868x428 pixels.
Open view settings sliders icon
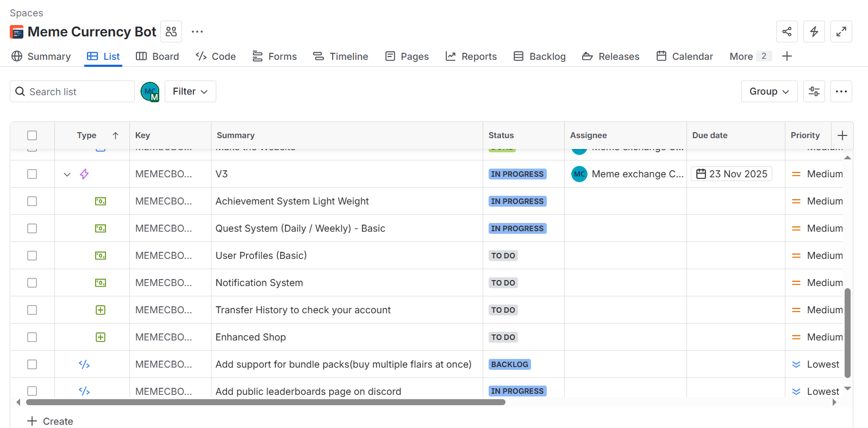pyautogui.click(x=814, y=91)
